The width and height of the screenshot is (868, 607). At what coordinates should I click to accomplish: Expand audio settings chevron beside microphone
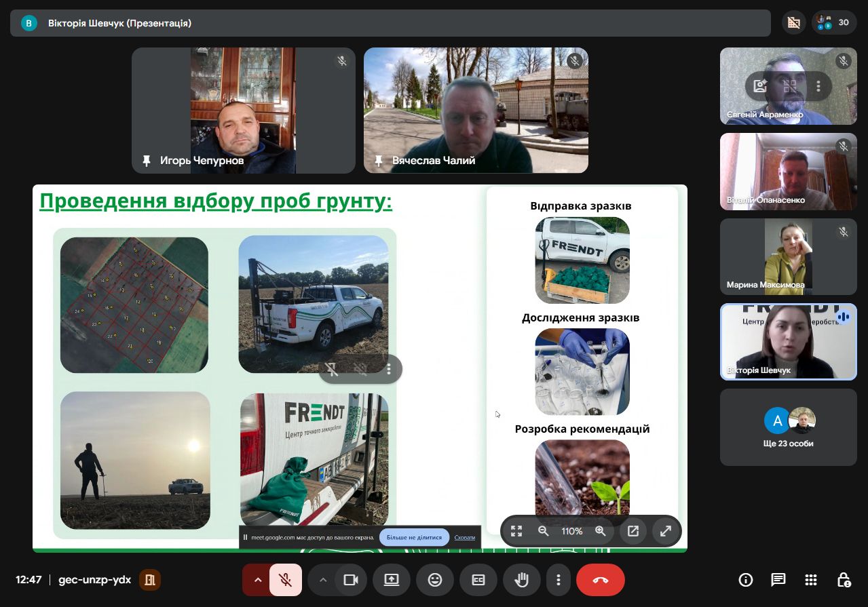click(257, 580)
